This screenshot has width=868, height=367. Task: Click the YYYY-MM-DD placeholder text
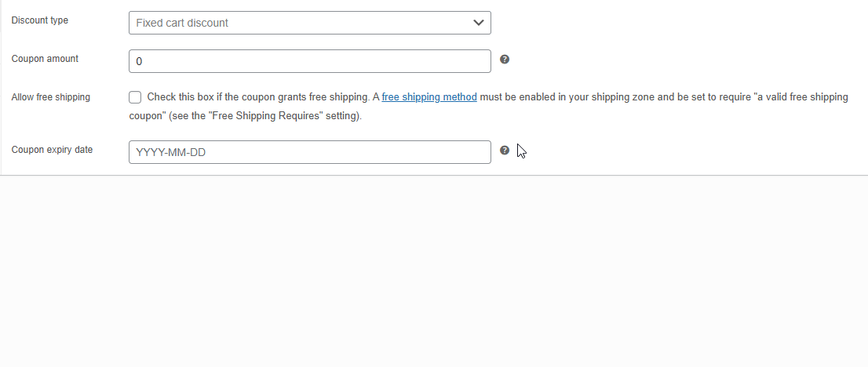[170, 153]
